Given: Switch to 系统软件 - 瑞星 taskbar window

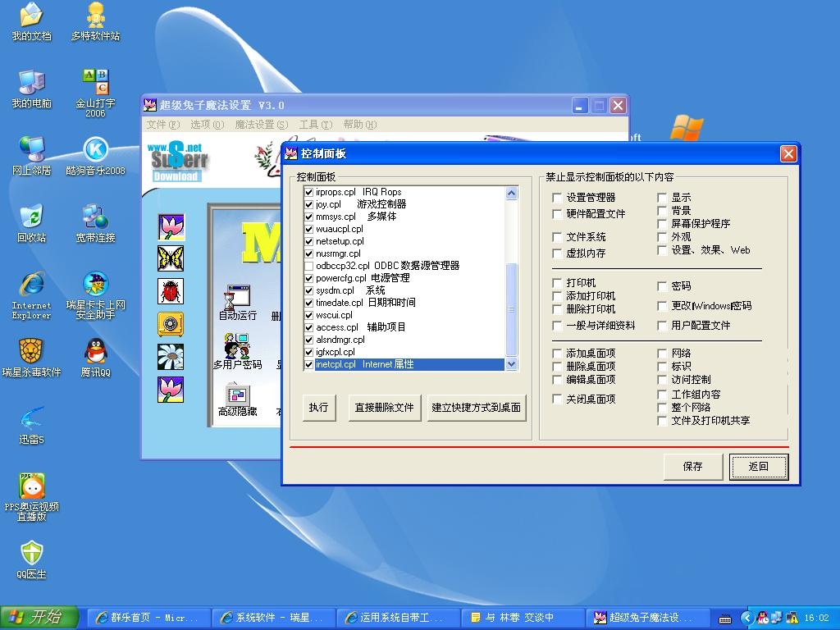Looking at the screenshot, I should pos(273,618).
